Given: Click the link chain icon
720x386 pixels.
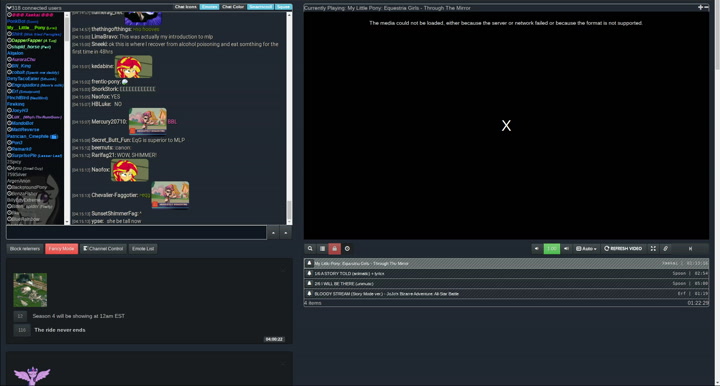Looking at the screenshot, I should [x=665, y=249].
